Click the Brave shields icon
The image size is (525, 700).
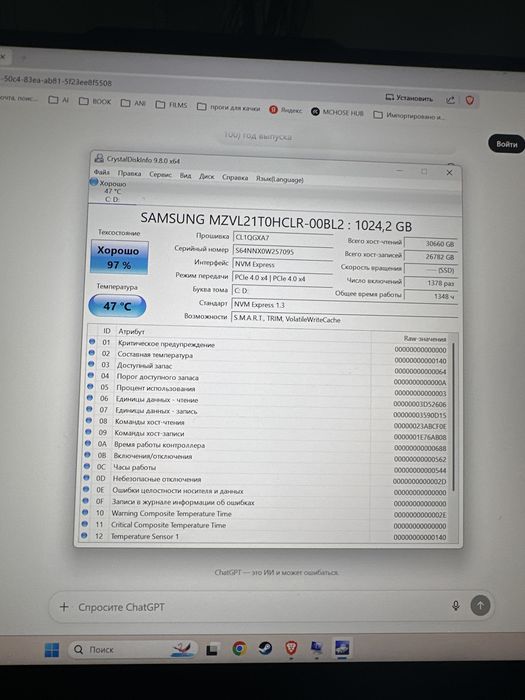point(470,100)
